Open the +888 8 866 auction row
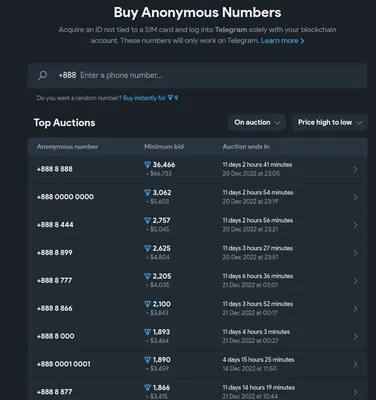 tap(197, 309)
